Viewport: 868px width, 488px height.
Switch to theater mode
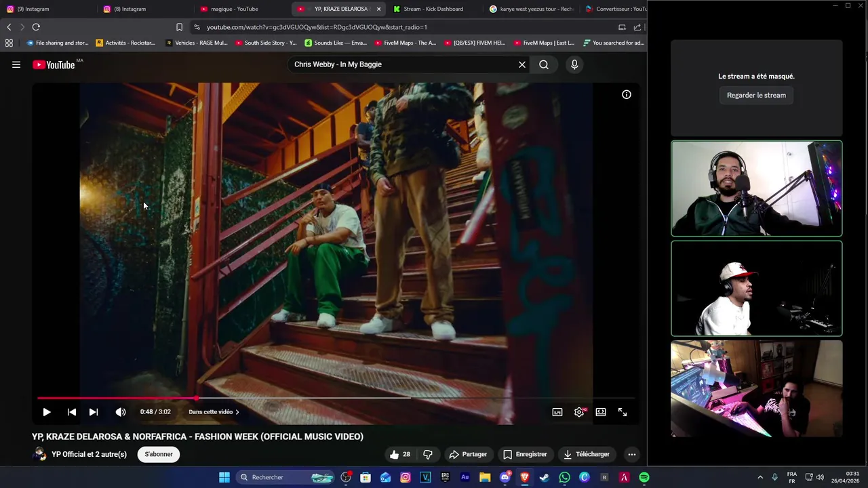point(601,412)
